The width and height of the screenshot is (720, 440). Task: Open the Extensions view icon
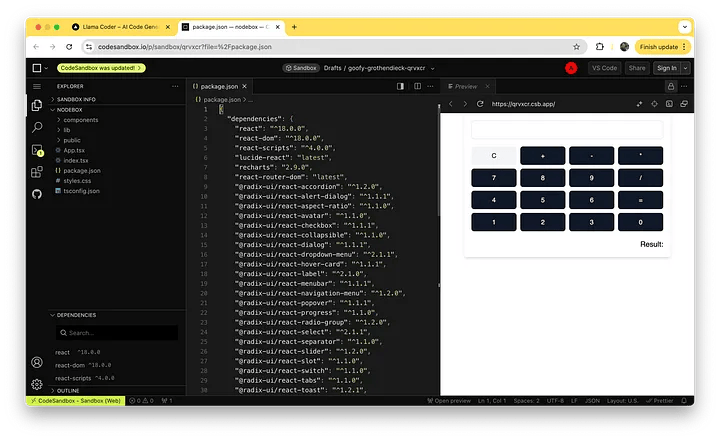point(37,171)
